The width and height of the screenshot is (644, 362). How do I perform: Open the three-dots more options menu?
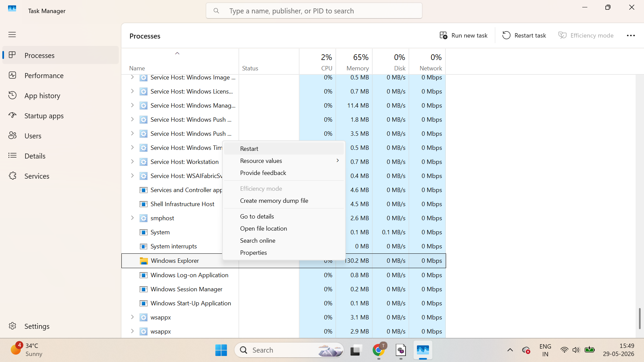[631, 36]
